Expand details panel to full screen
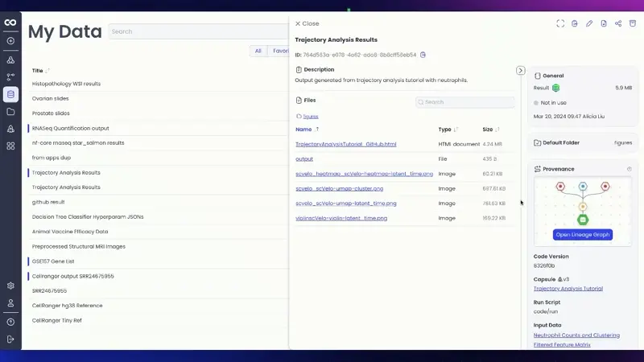This screenshot has height=362, width=644. [x=560, y=23]
